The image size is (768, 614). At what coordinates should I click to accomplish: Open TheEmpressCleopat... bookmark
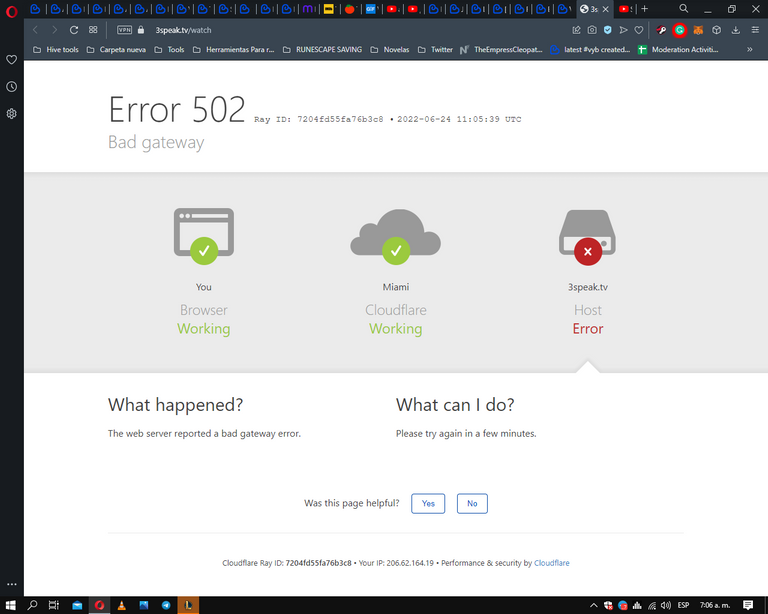pyautogui.click(x=502, y=49)
